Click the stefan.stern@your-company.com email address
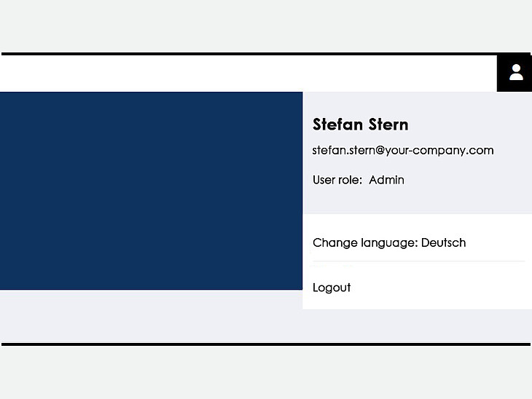This screenshot has height=399, width=532. point(403,150)
